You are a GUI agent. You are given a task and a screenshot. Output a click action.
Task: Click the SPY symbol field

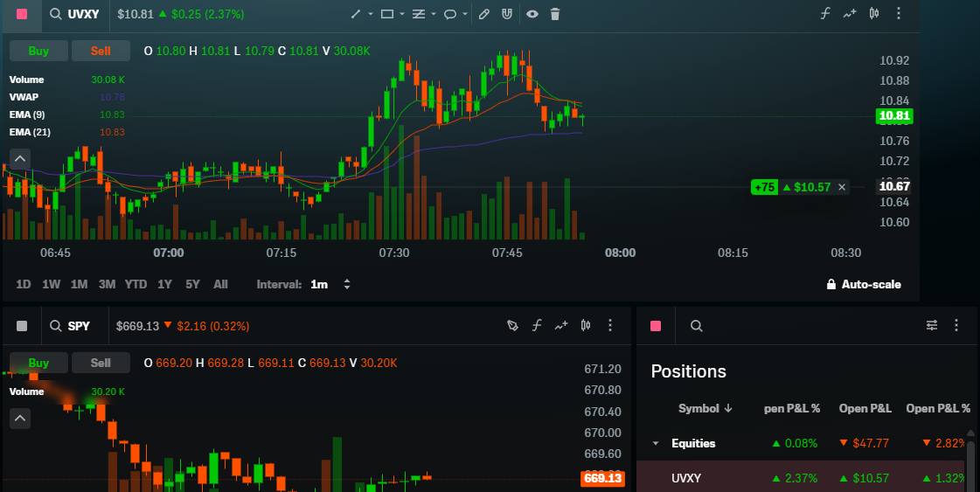tap(79, 326)
